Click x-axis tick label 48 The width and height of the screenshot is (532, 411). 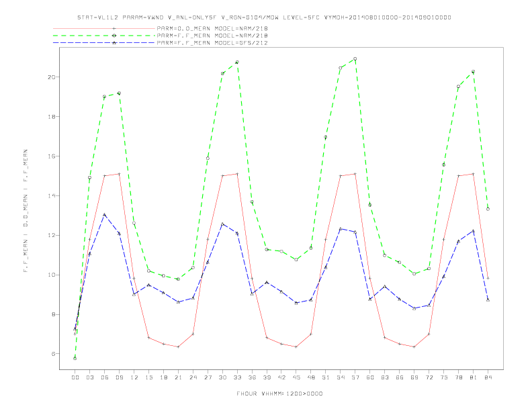point(311,377)
